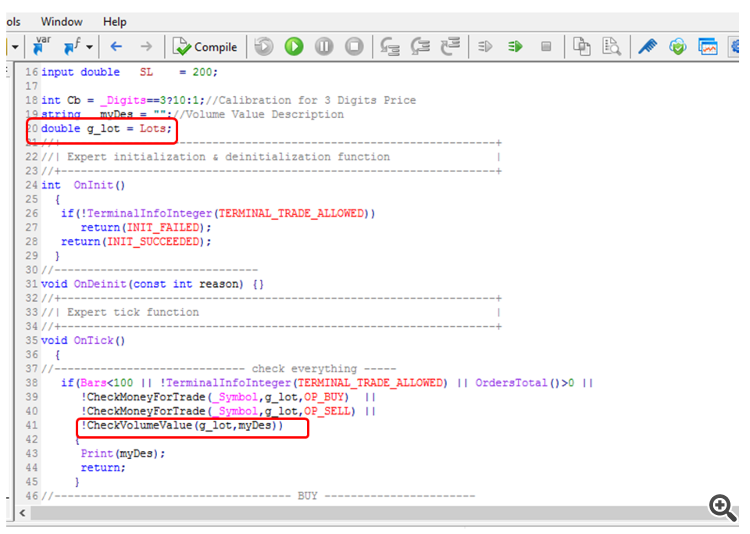Click the Step Over debug icon

click(420, 46)
